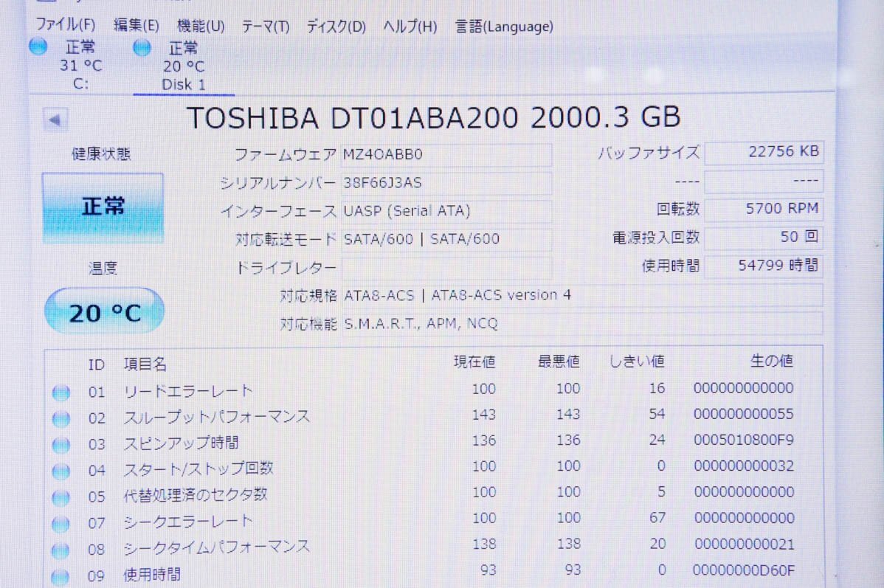Click raw value 000000000055
The image size is (884, 588).
coord(744,415)
